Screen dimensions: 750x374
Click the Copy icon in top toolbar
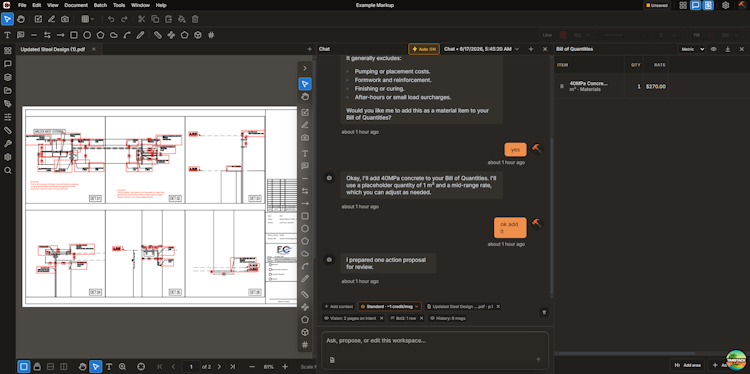[x=155, y=19]
